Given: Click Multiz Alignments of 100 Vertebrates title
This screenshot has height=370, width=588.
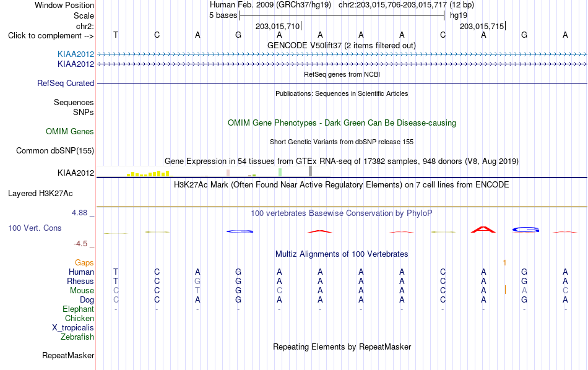Looking at the screenshot, I should [x=342, y=254].
